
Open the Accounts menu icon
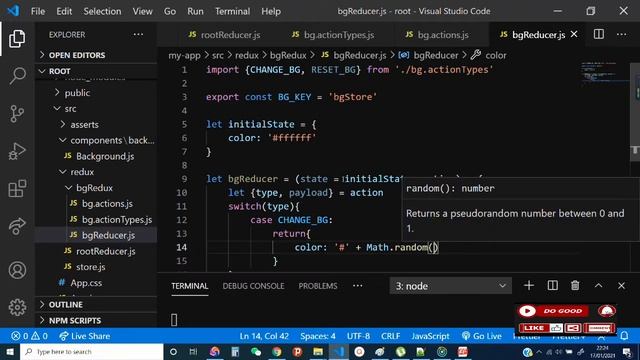[17, 270]
